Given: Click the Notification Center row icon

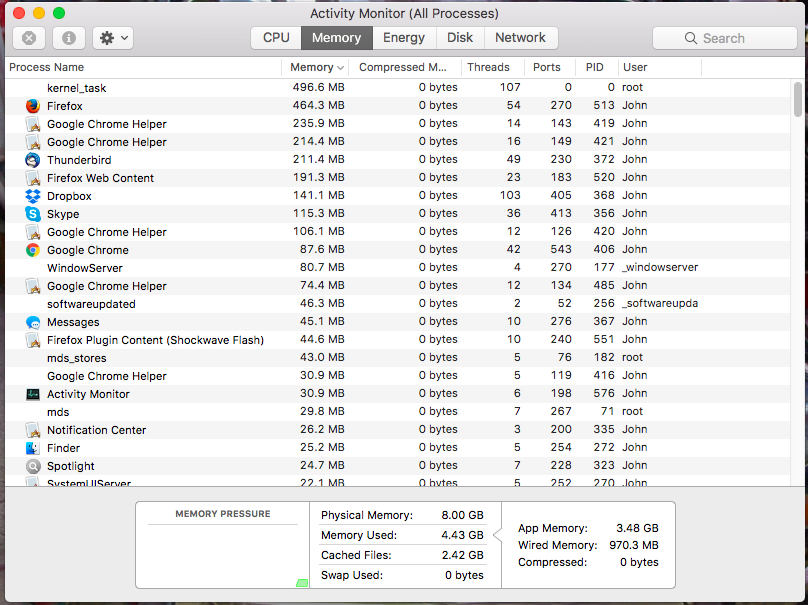Looking at the screenshot, I should [33, 430].
